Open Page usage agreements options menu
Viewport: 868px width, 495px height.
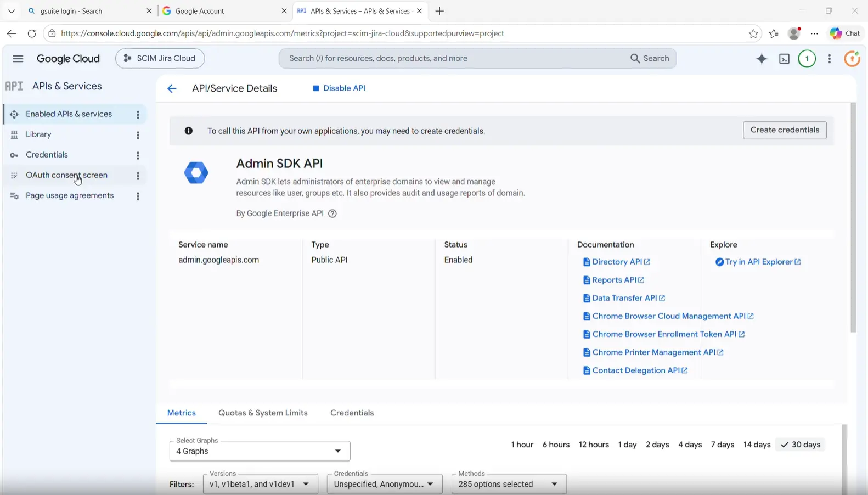coord(138,196)
